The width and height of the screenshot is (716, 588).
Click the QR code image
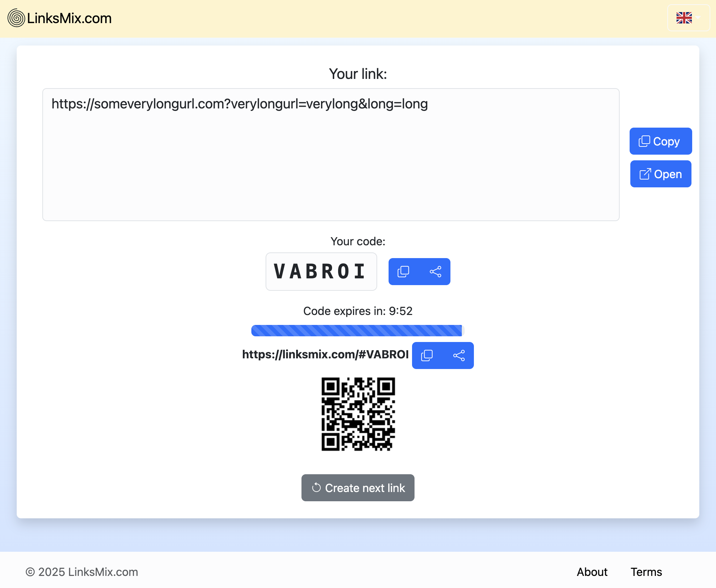pos(358,414)
